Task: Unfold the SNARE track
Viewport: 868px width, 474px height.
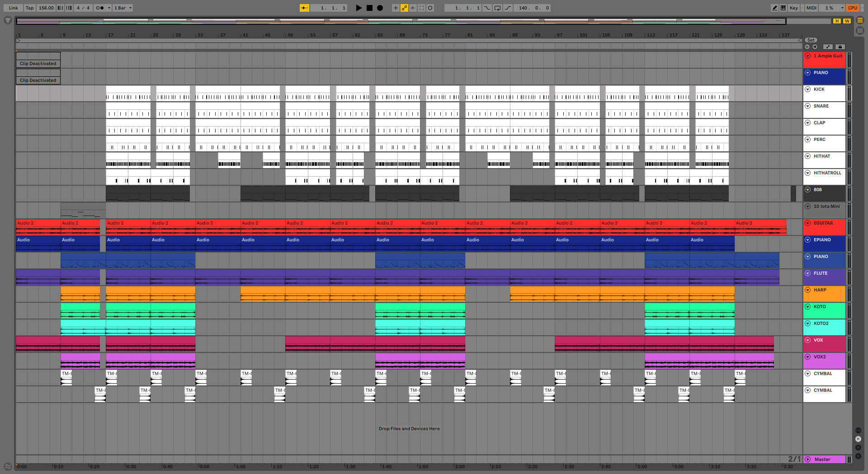Action: coord(807,106)
